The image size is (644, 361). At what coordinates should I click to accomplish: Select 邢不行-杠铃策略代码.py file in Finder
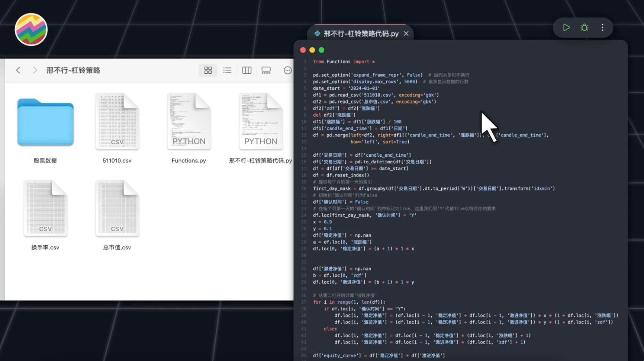(261, 121)
